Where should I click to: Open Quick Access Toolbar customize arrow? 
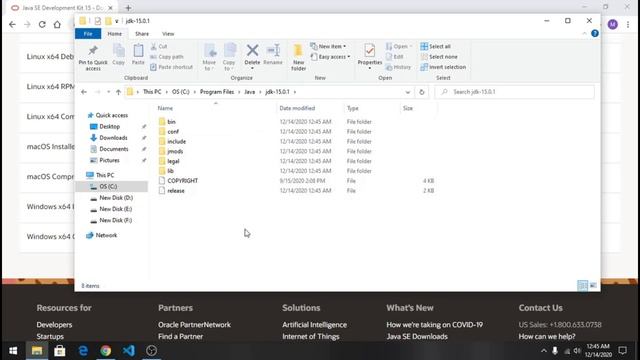pyautogui.click(x=117, y=21)
